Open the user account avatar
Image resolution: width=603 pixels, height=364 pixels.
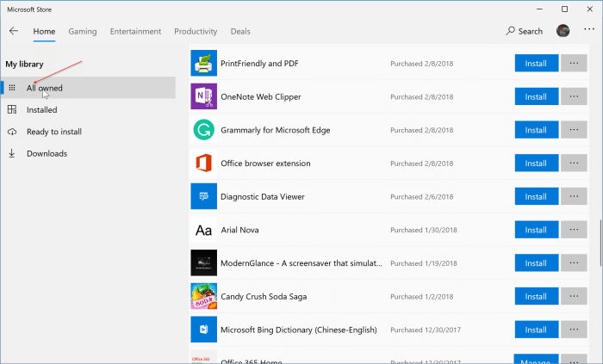563,31
